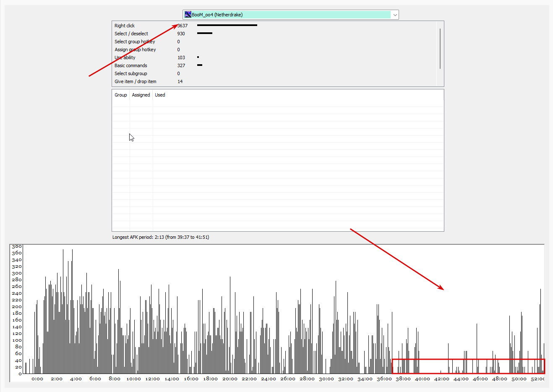The image size is (553, 392).
Task: Click the 100 value on graph axis
Action: point(17,340)
